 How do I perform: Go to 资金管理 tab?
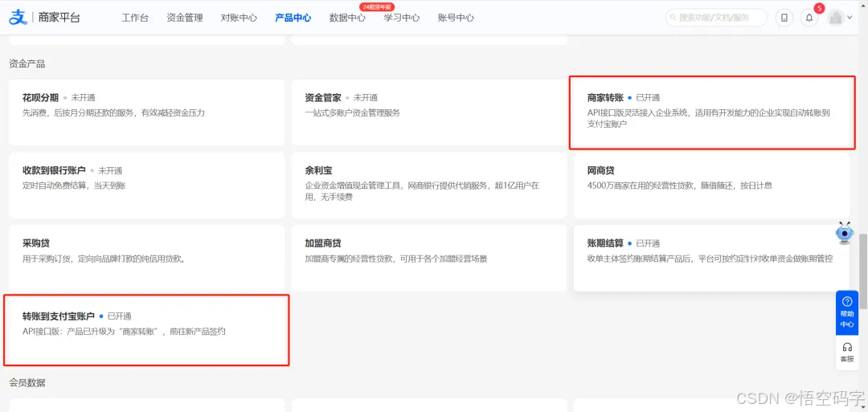click(x=184, y=18)
